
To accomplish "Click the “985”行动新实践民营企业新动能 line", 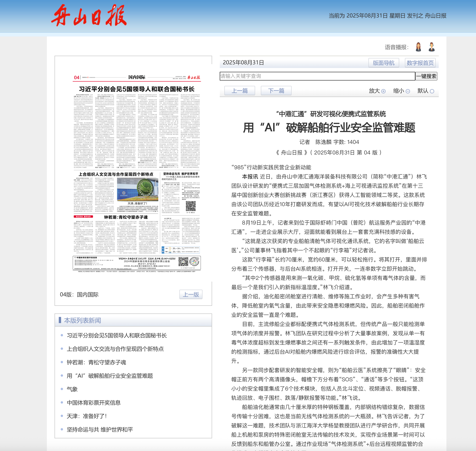I will coord(271,167).
